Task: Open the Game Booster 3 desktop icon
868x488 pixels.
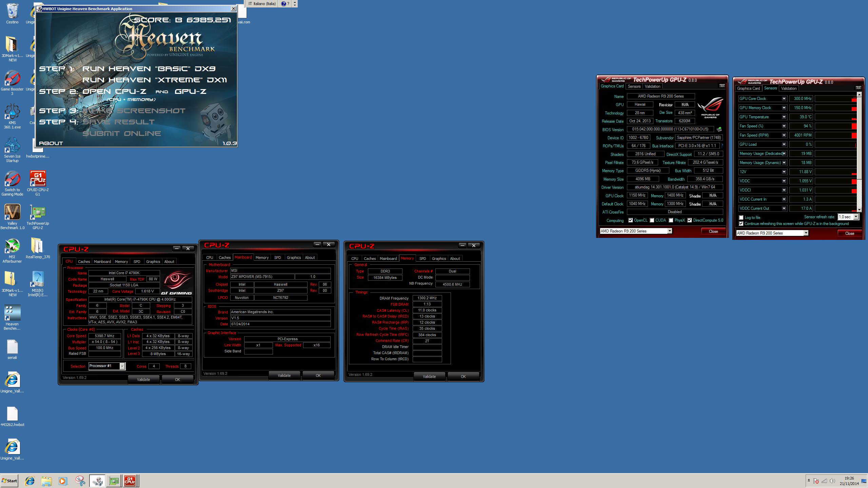Action: coord(12,83)
